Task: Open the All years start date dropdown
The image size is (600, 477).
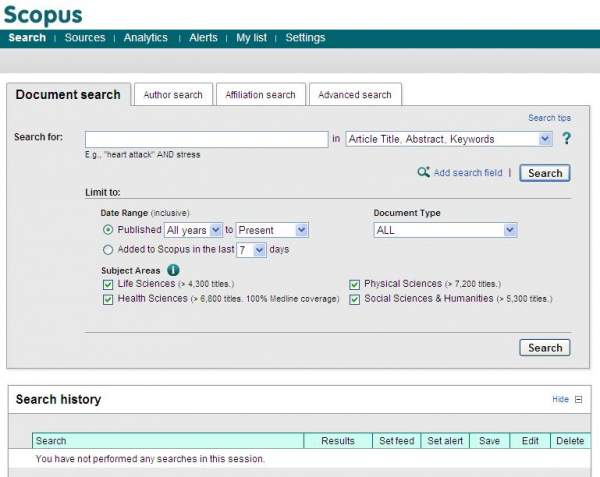Action: coord(193,230)
